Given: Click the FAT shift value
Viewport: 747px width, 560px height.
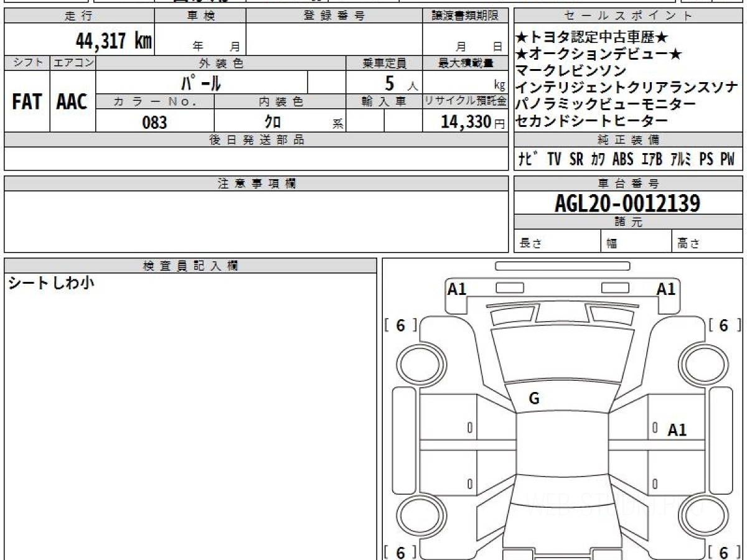Looking at the screenshot, I should click(27, 102).
